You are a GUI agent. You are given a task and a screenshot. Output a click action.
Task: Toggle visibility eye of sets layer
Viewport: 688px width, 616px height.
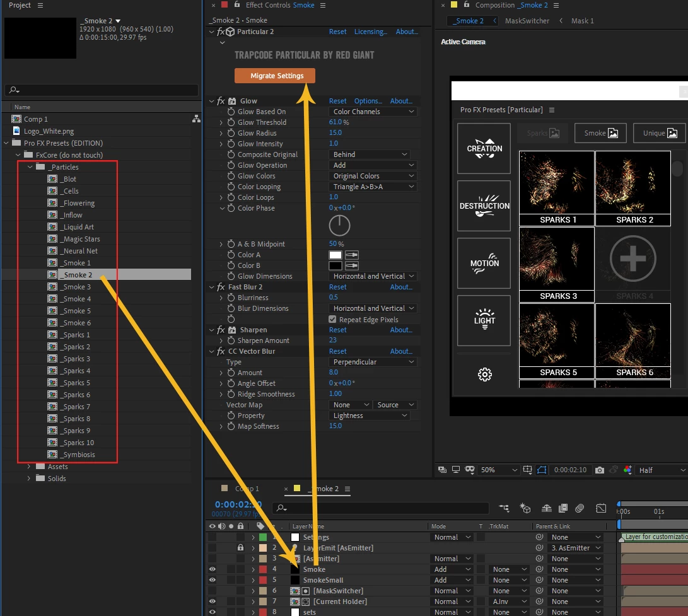pos(212,612)
